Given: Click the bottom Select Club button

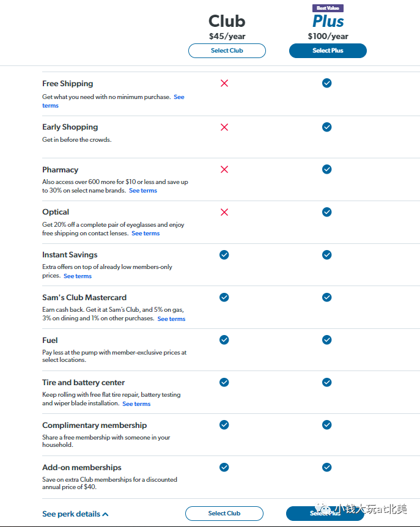Looking at the screenshot, I should click(x=224, y=514).
